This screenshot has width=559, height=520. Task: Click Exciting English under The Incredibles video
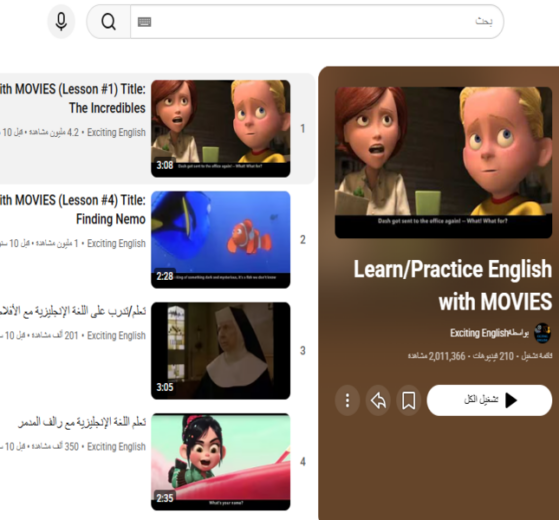click(116, 132)
